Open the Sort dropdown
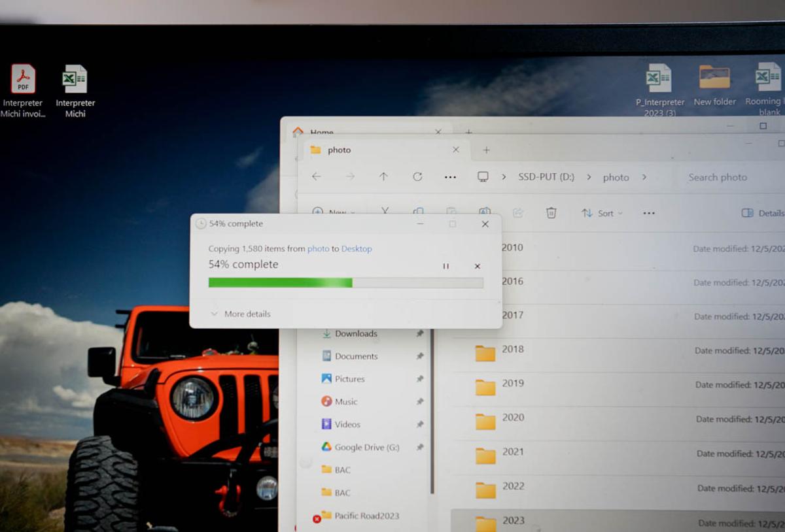The image size is (785, 532). tap(602, 213)
